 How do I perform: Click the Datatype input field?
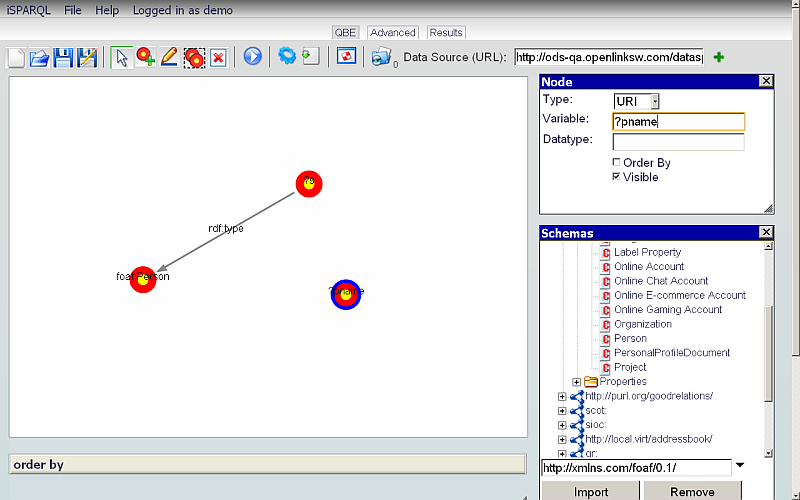(x=679, y=142)
